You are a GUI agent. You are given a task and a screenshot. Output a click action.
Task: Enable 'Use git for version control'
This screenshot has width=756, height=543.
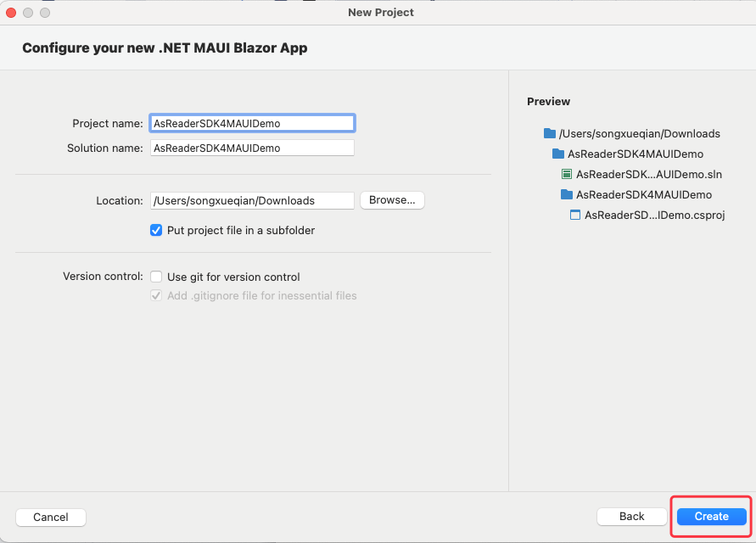156,277
